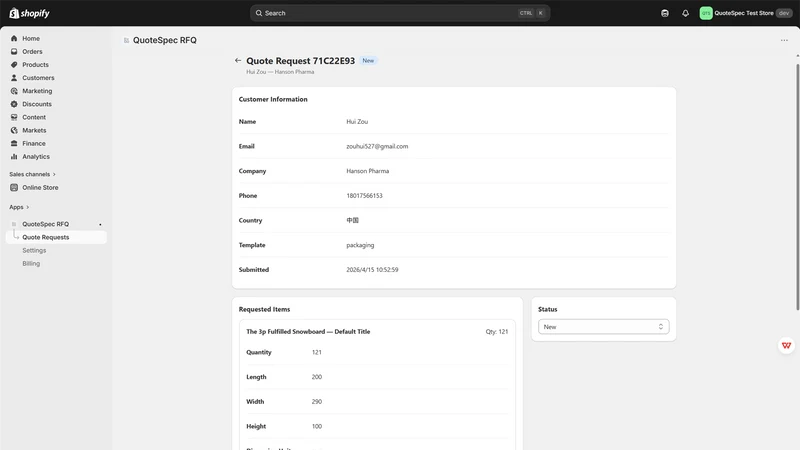800x450 pixels.
Task: Open the notifications bell
Action: (685, 13)
